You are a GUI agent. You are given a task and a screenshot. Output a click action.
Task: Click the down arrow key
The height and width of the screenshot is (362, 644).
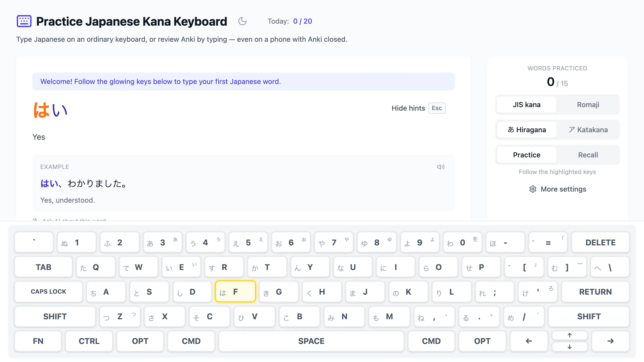[570, 347]
